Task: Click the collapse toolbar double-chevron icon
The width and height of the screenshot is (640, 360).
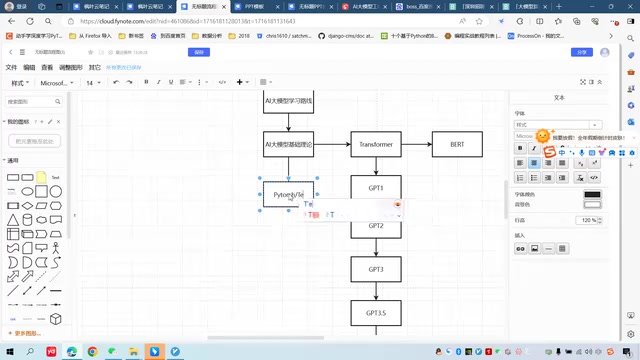Action: (x=600, y=82)
